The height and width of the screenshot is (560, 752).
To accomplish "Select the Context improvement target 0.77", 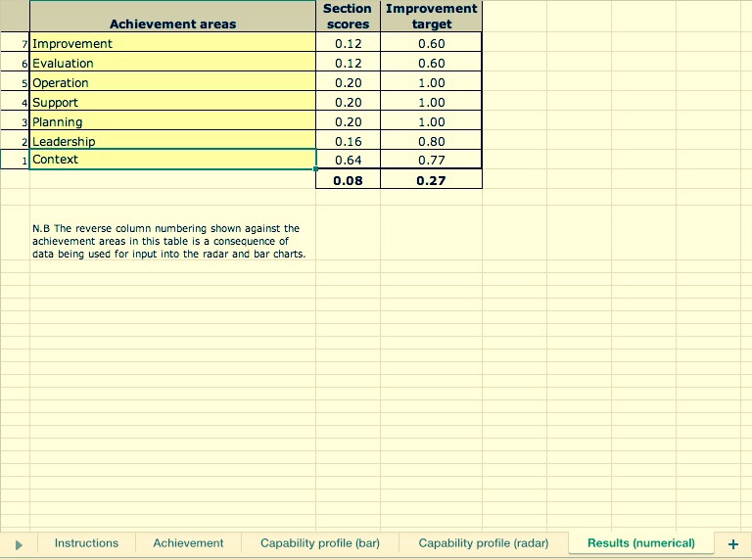I will [430, 160].
